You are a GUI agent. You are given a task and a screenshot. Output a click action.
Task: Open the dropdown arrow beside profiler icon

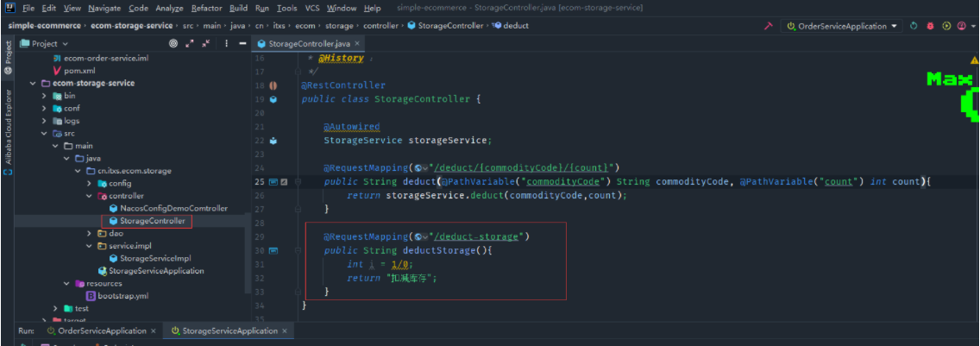click(974, 26)
